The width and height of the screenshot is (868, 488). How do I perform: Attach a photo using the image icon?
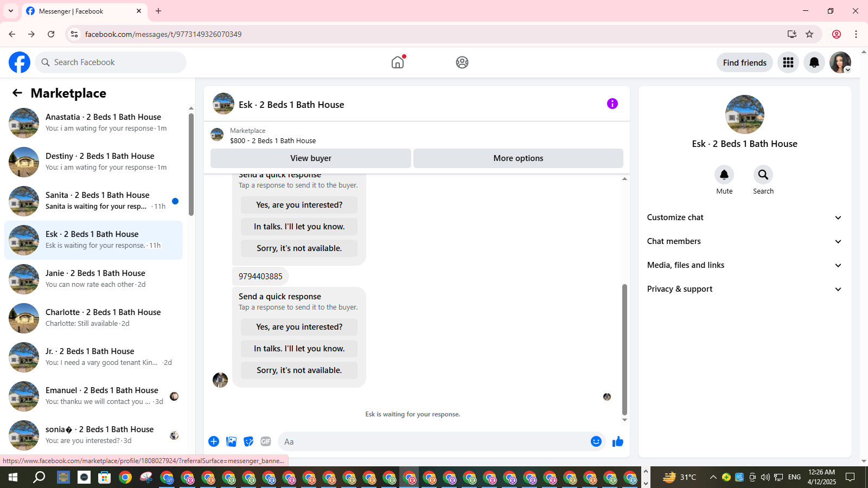tap(232, 441)
